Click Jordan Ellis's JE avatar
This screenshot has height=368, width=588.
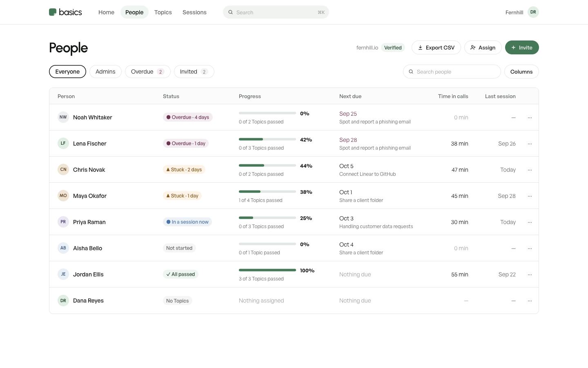[63, 274]
